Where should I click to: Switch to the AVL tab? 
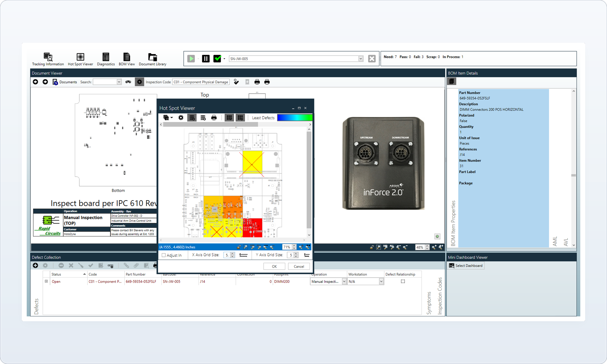tap(566, 242)
